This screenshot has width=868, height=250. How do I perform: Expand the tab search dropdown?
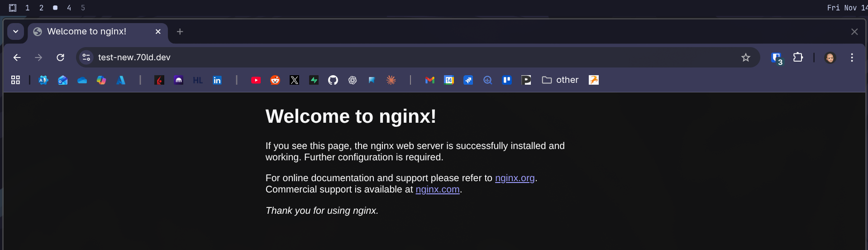tap(16, 32)
